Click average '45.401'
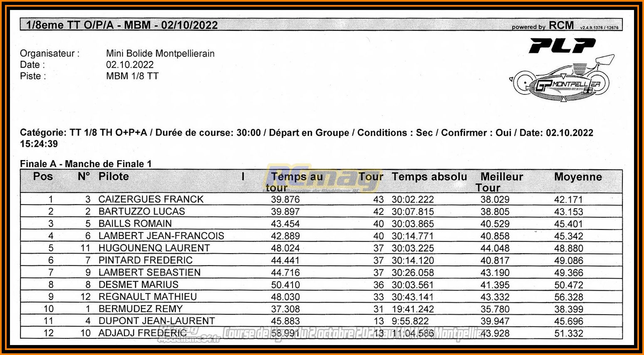Screen dimensions: 644x355 click(x=569, y=224)
